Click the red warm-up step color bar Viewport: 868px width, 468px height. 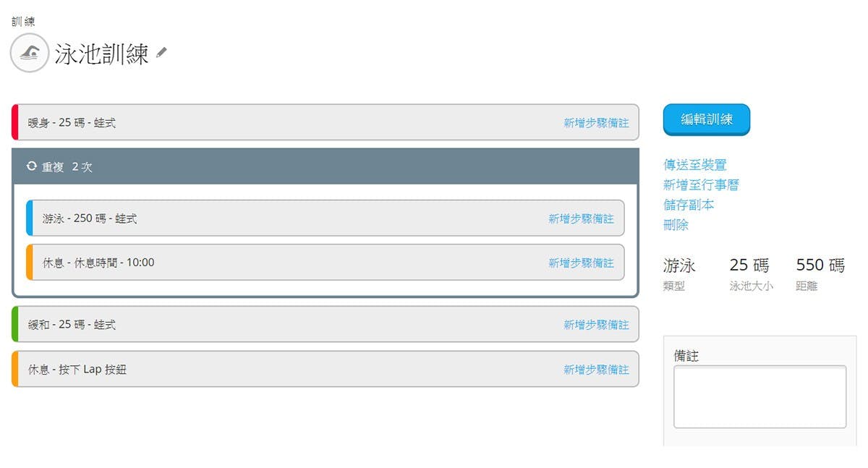pos(14,122)
